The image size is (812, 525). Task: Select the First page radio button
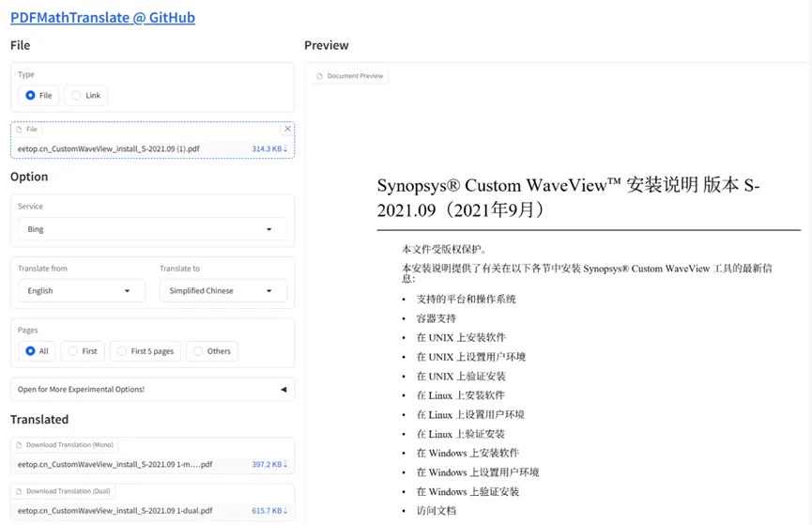click(x=72, y=351)
